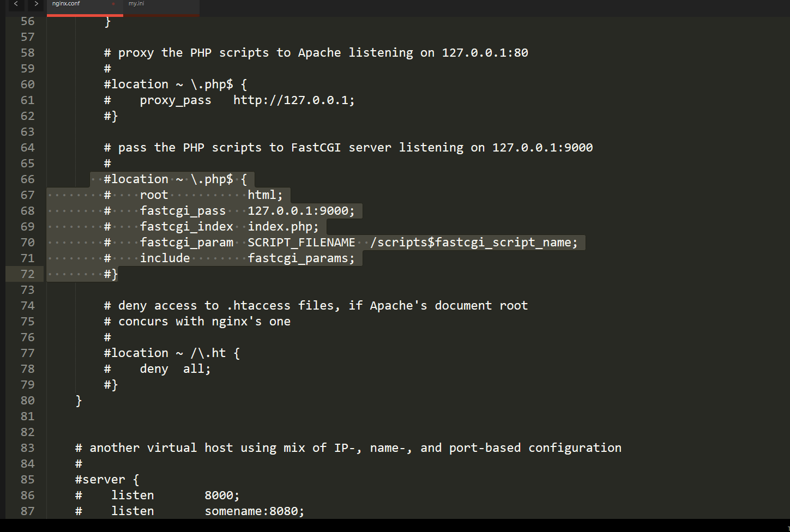
Task: Click line number 66 in the gutter
Action: (27, 179)
